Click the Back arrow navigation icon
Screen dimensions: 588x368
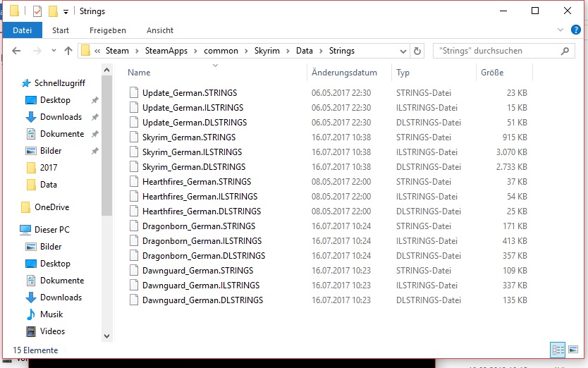tap(17, 51)
